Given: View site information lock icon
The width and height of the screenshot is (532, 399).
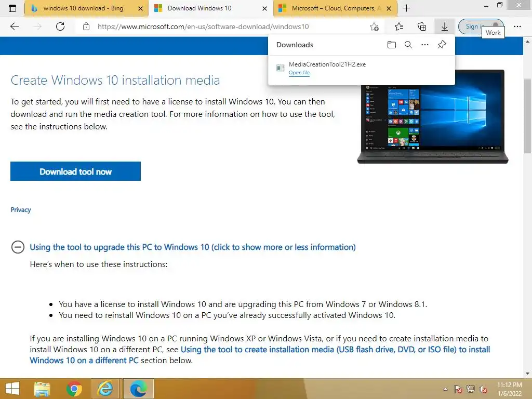Looking at the screenshot, I should 86,26.
